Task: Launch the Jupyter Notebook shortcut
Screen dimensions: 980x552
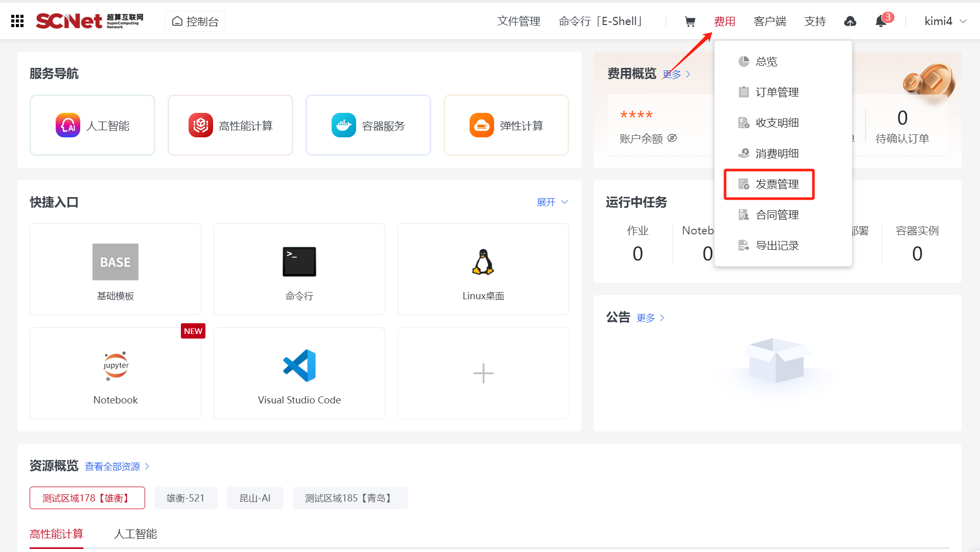Action: point(115,373)
